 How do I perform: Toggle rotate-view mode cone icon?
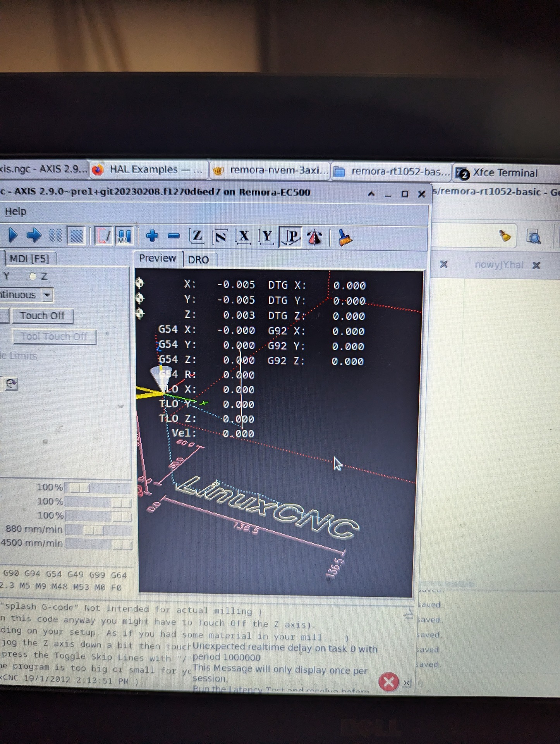click(x=314, y=237)
